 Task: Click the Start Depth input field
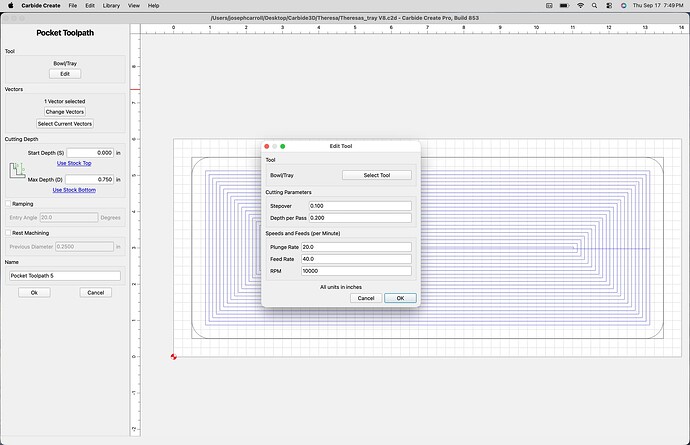click(x=90, y=153)
